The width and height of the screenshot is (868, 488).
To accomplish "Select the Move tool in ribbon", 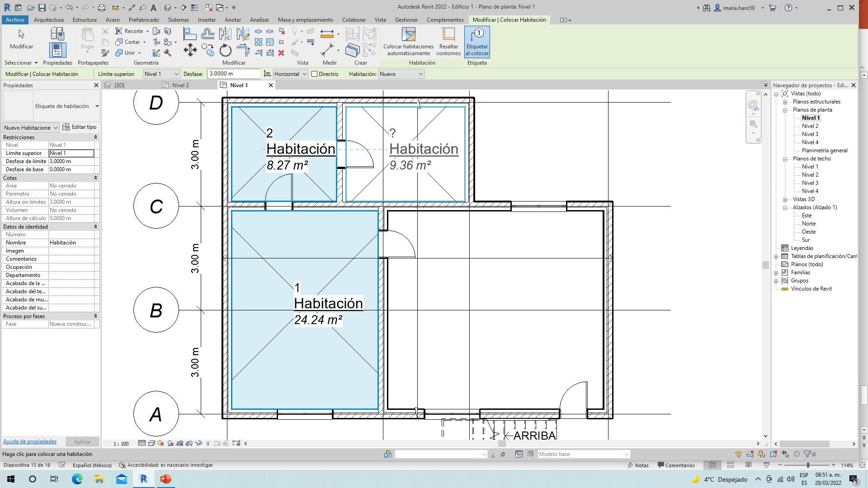I will point(190,50).
